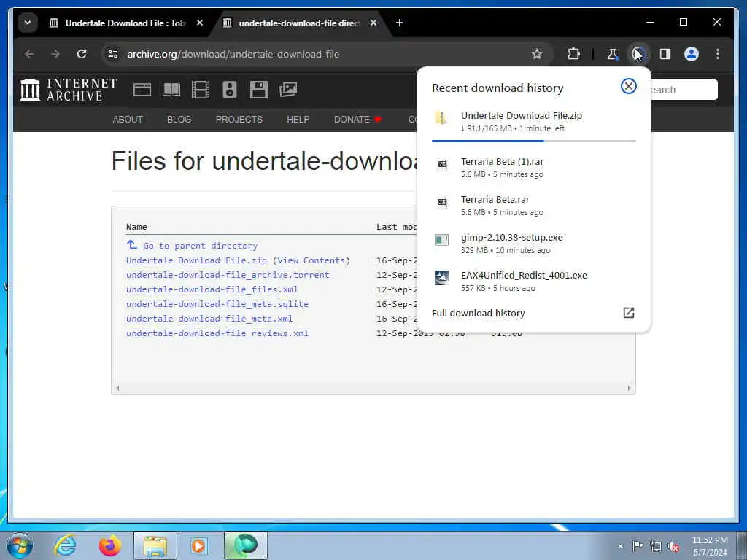The height and width of the screenshot is (560, 747).
Task: Click the muted volume tray icon
Action: point(673,546)
